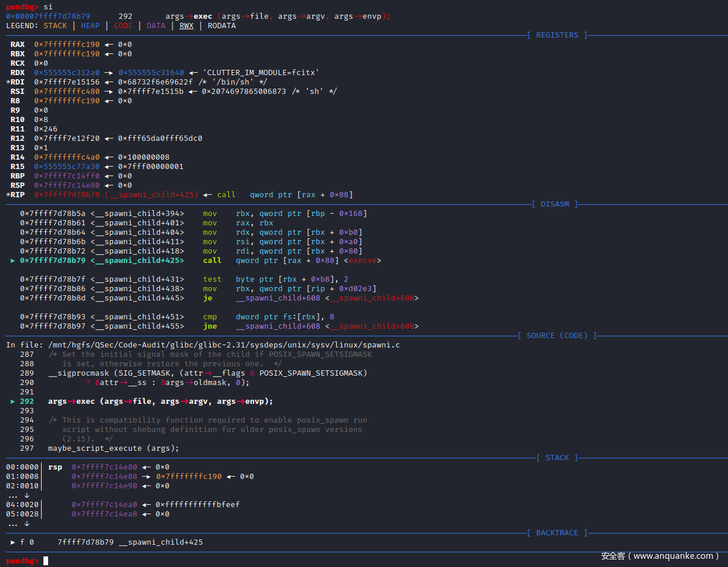Open the www.anquanke.com watermark link
This screenshot has width=728, height=567.
pyautogui.click(x=673, y=556)
